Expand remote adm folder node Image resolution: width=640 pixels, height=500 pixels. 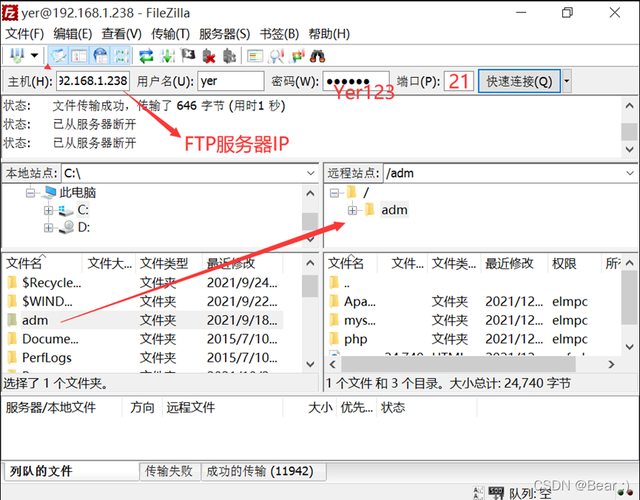click(353, 210)
